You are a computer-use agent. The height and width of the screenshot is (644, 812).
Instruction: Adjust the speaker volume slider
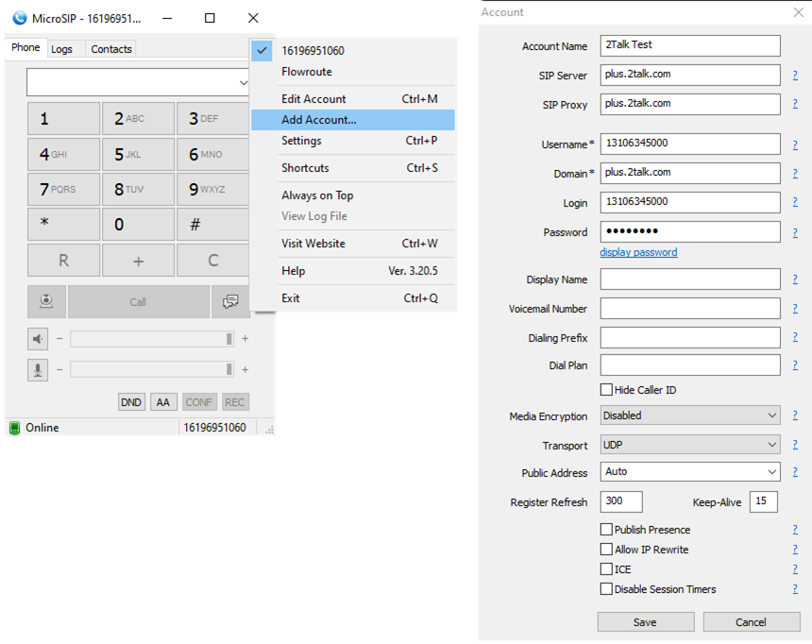[152, 339]
